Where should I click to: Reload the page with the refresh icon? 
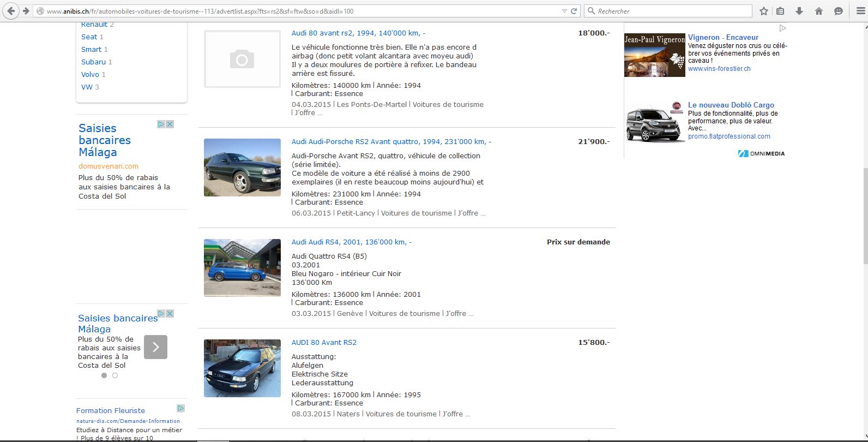coord(574,11)
